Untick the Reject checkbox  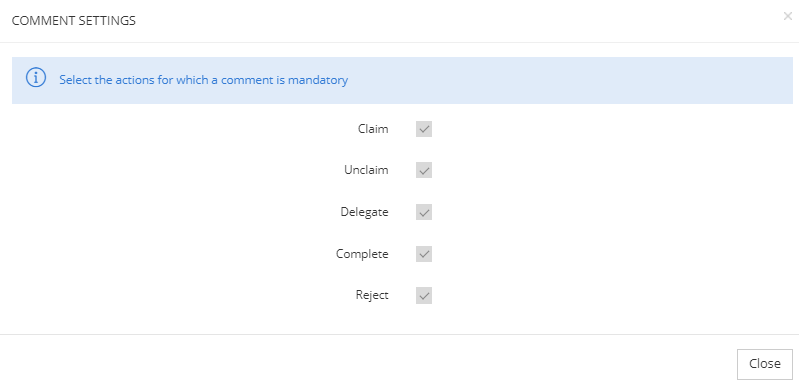[424, 295]
